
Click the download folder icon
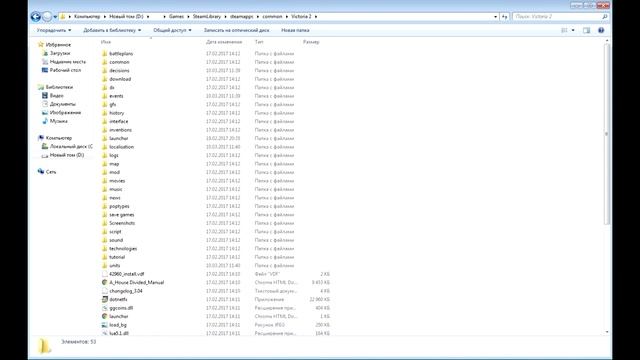pyautogui.click(x=104, y=79)
